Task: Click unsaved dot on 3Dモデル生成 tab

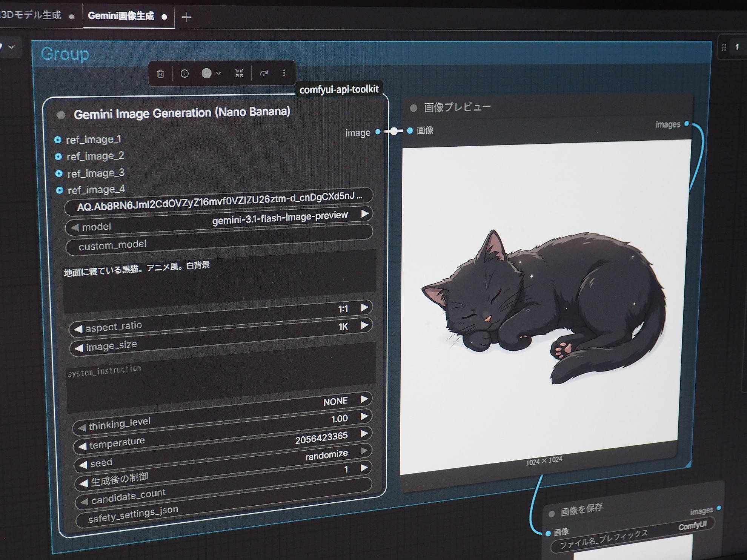Action: click(x=72, y=16)
